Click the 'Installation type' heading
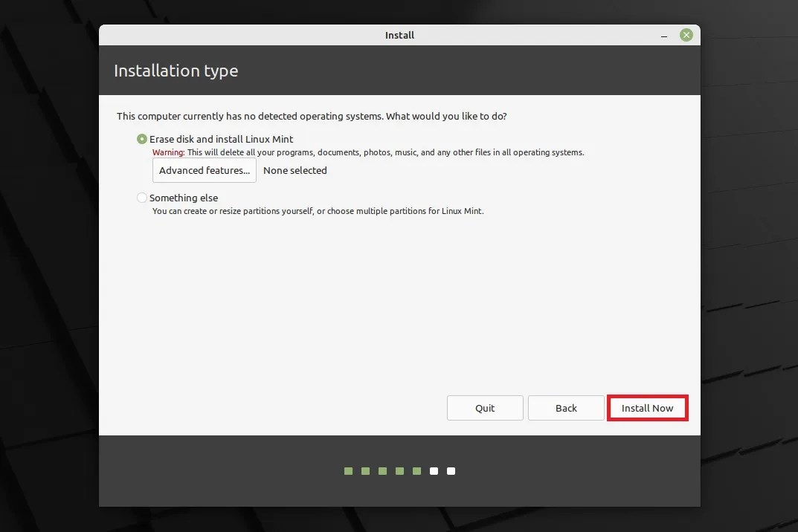Screen dimensions: 798x532 pos(176,70)
